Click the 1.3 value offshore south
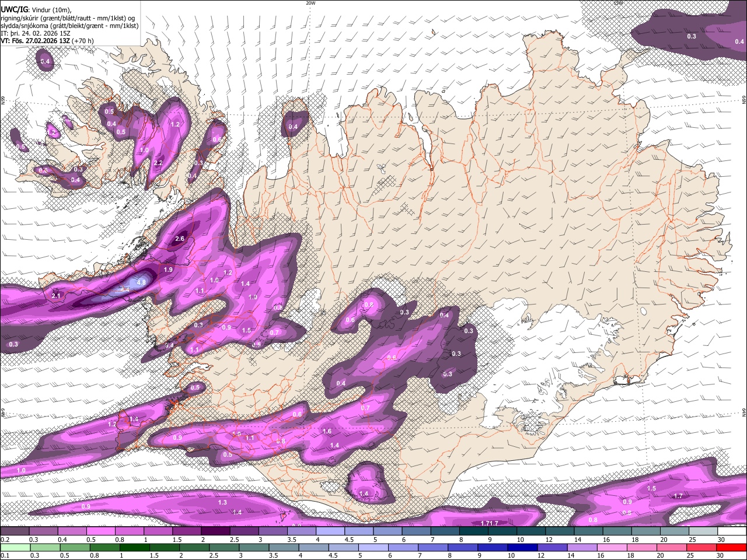Screen dimensions: 747x560 pos(222,502)
